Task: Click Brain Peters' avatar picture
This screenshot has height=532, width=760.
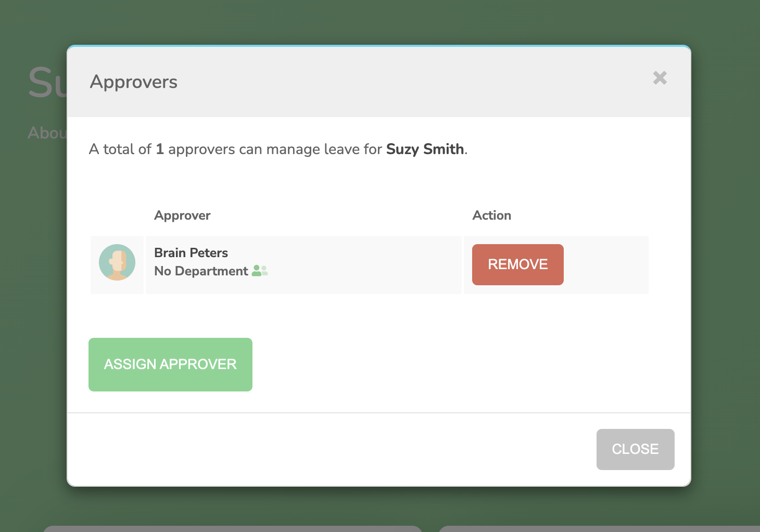Action: pyautogui.click(x=117, y=262)
